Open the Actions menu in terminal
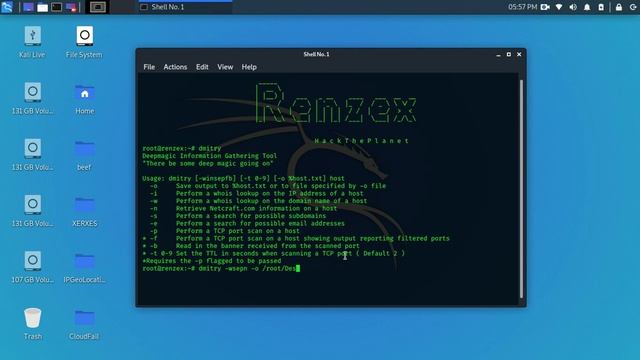Image resolution: width=640 pixels, height=360 pixels. point(175,67)
